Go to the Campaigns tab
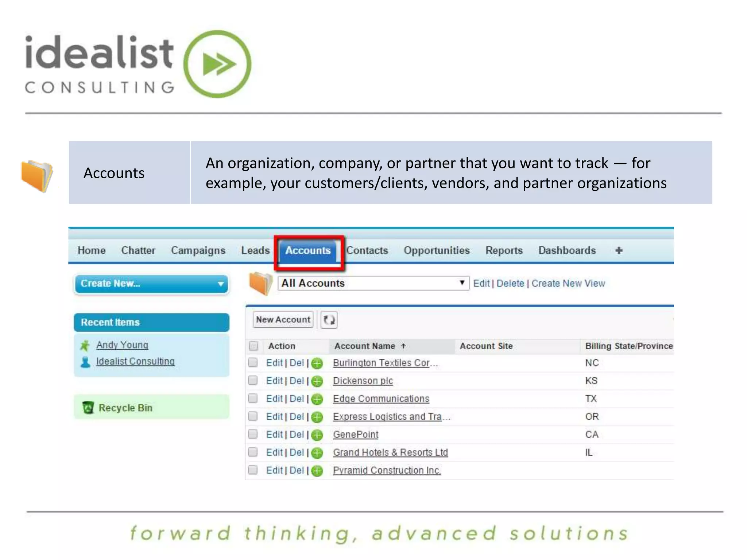Screen dimensions: 747x560 pos(198,251)
